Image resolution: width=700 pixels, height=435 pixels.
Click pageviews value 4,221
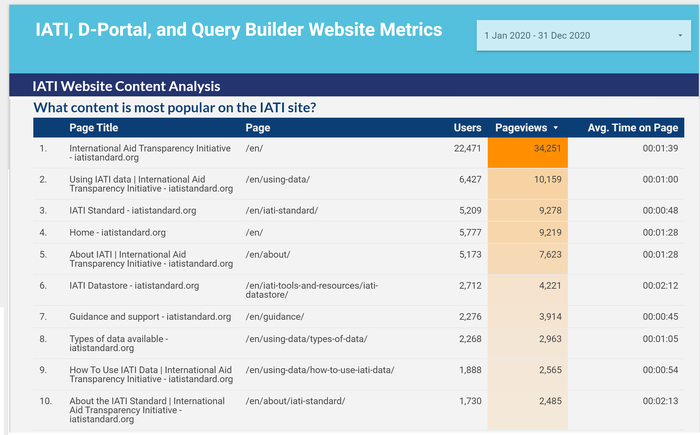pos(550,286)
